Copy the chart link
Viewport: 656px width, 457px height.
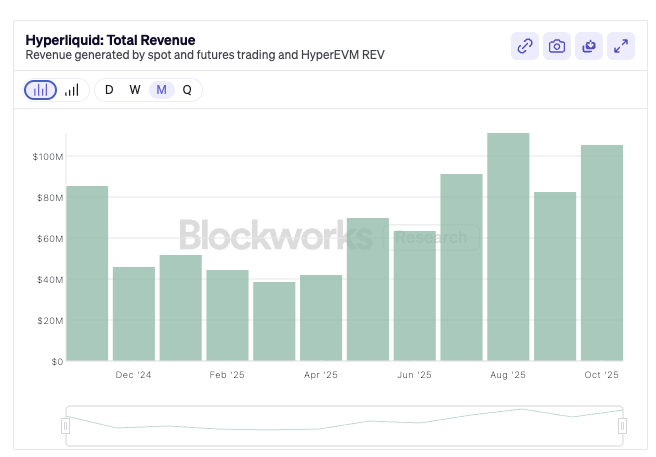tap(525, 46)
